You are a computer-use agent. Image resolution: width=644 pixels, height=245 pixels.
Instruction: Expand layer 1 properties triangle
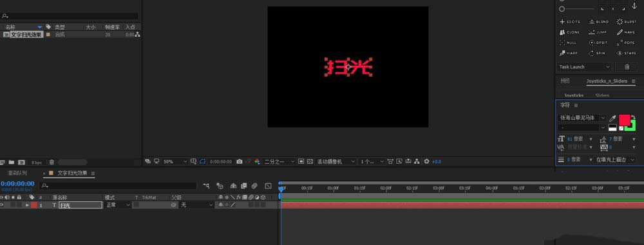pos(28,205)
